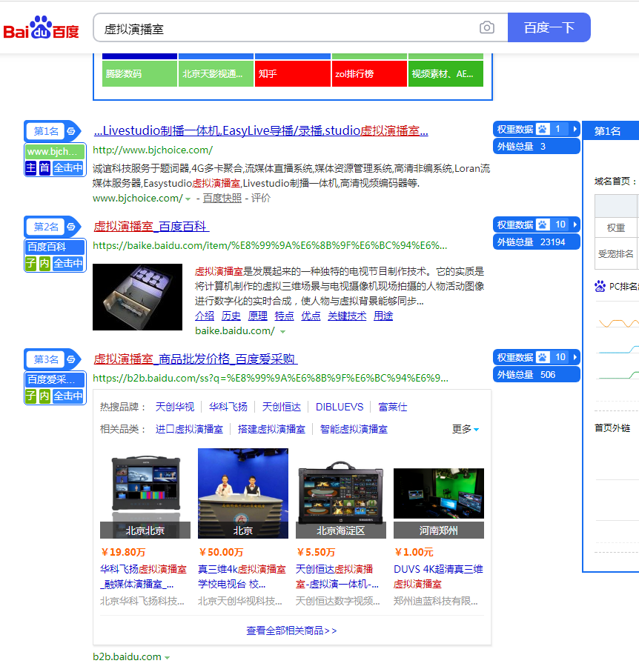Expand arrow beside www.bjchoice.com/
639x672 pixels.
[188, 199]
